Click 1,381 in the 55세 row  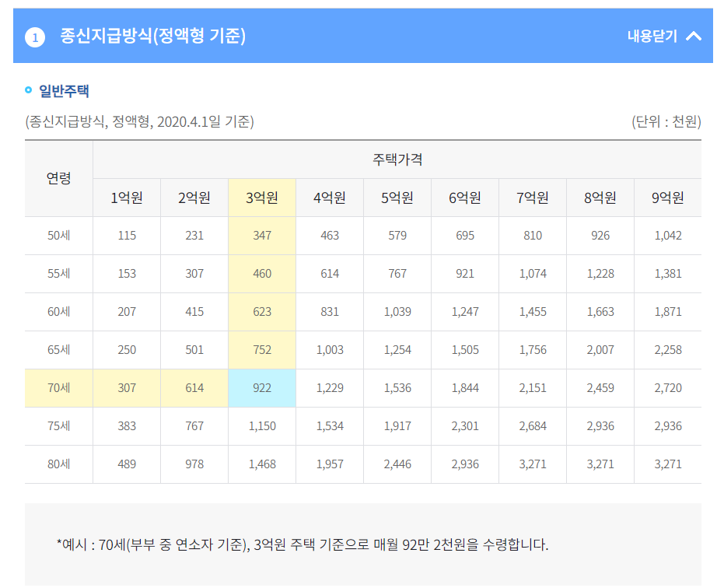[668, 274]
